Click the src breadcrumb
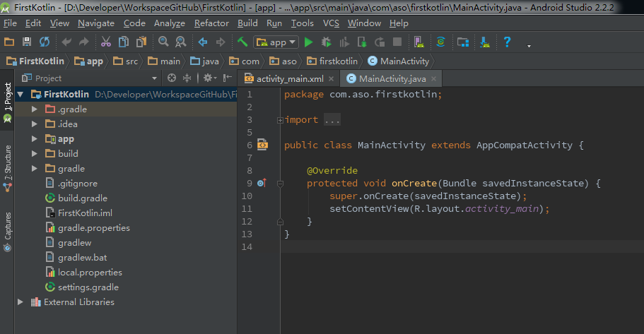 (x=126, y=61)
